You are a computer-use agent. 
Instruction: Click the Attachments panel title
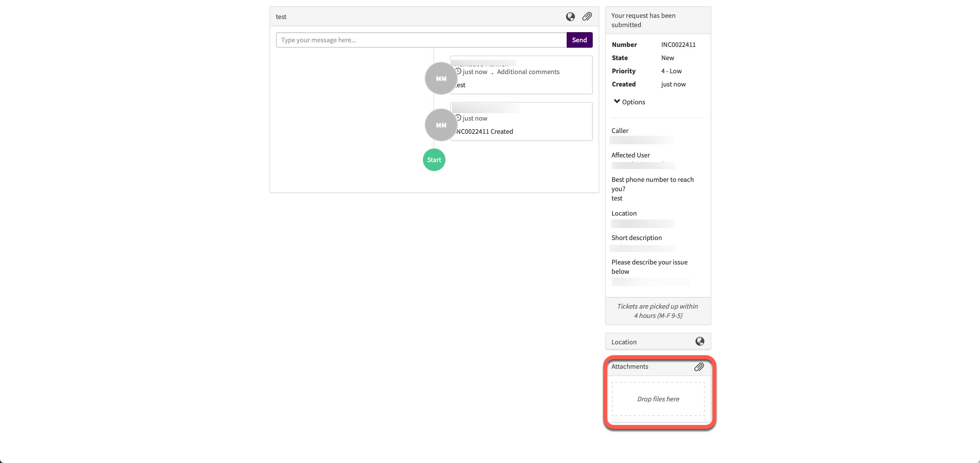pos(630,367)
